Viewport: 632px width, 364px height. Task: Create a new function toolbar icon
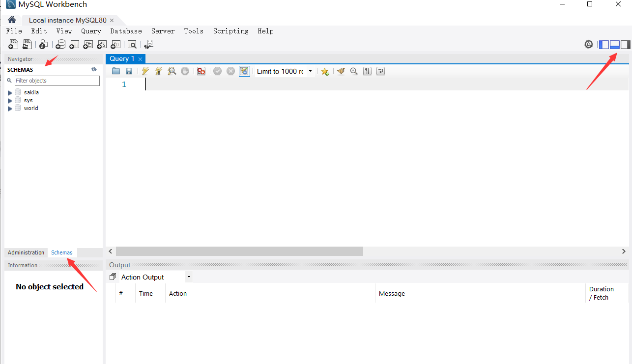[115, 44]
